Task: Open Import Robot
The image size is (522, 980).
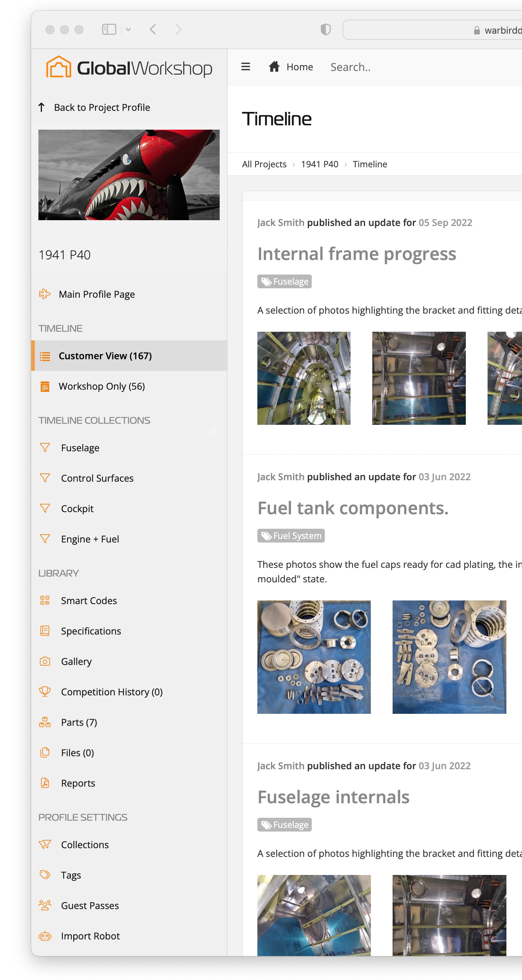Action: [90, 936]
